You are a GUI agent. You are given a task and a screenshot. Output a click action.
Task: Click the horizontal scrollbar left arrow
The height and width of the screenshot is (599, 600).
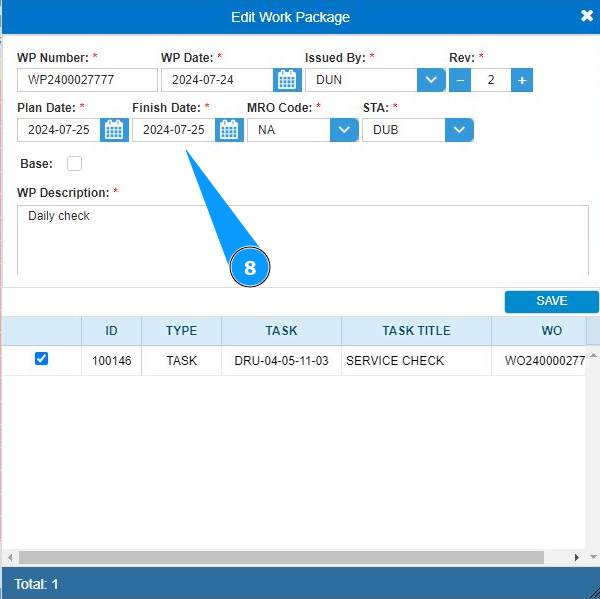coord(10,558)
